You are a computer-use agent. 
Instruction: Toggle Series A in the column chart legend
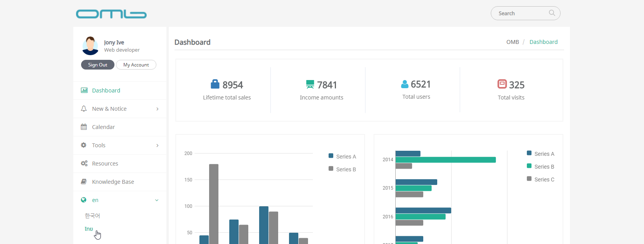342,157
